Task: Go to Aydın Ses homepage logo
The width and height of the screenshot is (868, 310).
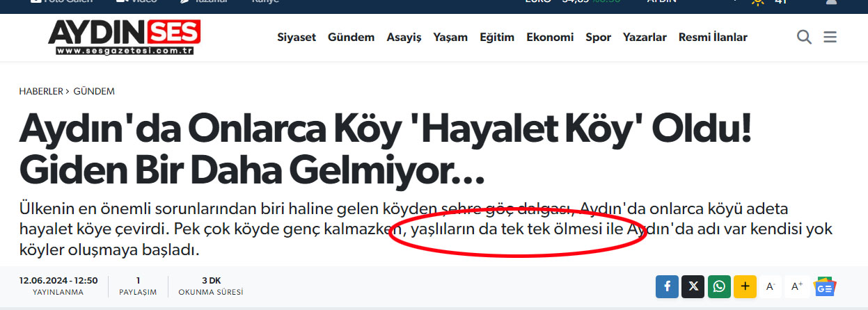Action: [x=125, y=38]
